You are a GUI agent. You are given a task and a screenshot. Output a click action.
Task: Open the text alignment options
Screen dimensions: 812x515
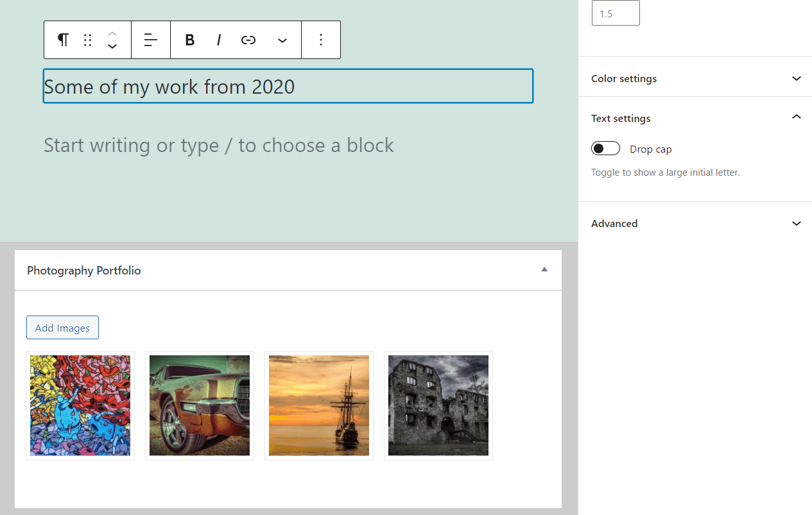(x=151, y=40)
